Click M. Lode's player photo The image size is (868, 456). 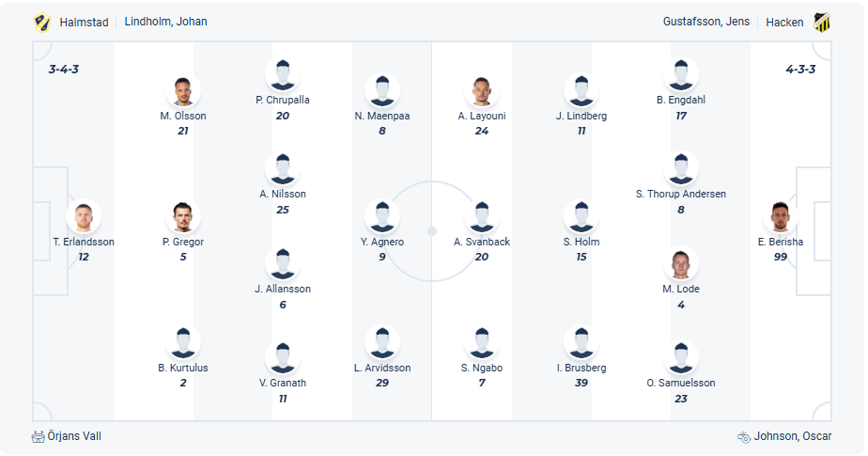pos(681,263)
